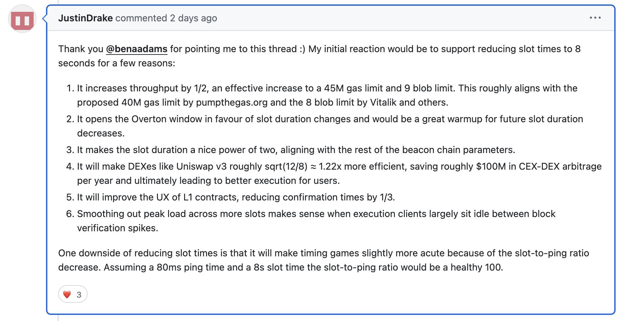Click the word 'commented' in comment header
The width and height of the screenshot is (644, 321).
141,18
